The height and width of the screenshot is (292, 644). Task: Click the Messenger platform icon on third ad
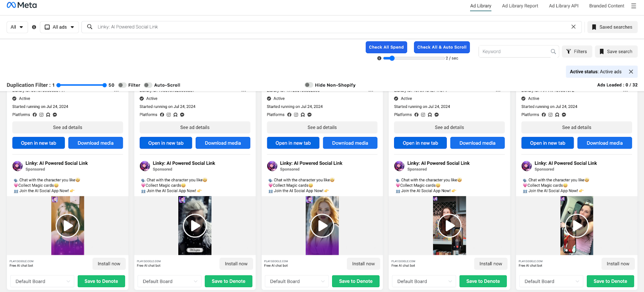click(x=310, y=115)
